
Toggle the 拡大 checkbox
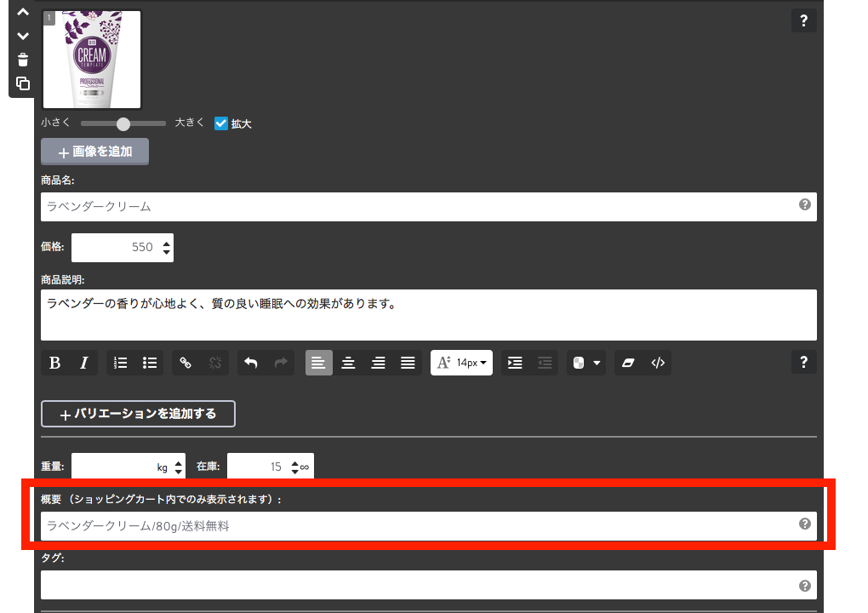click(220, 123)
